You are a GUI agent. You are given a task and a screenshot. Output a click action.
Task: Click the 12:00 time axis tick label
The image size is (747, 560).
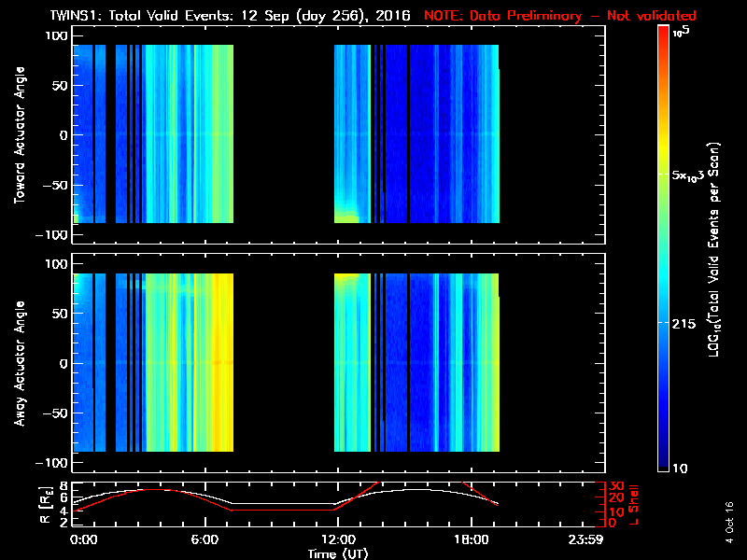336,540
